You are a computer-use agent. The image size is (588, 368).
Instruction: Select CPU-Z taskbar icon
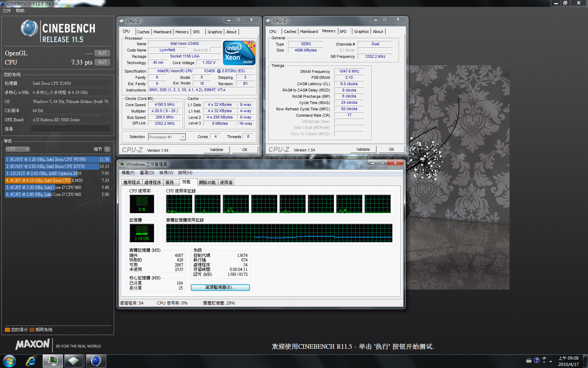[x=73, y=361]
